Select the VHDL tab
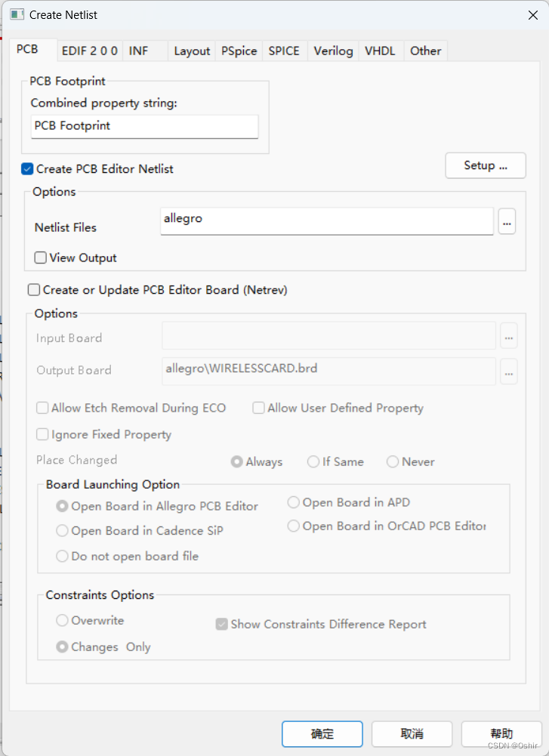 coord(380,51)
